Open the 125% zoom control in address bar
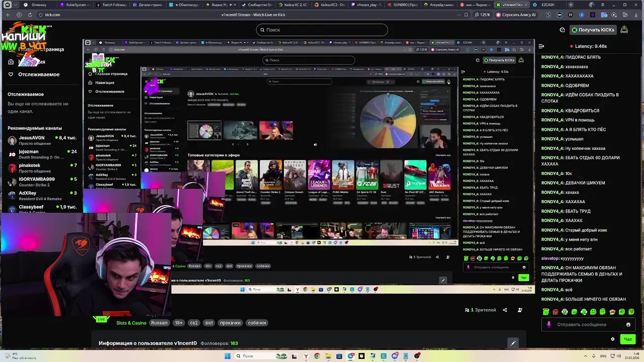The height and width of the screenshot is (362, 644). click(x=483, y=15)
